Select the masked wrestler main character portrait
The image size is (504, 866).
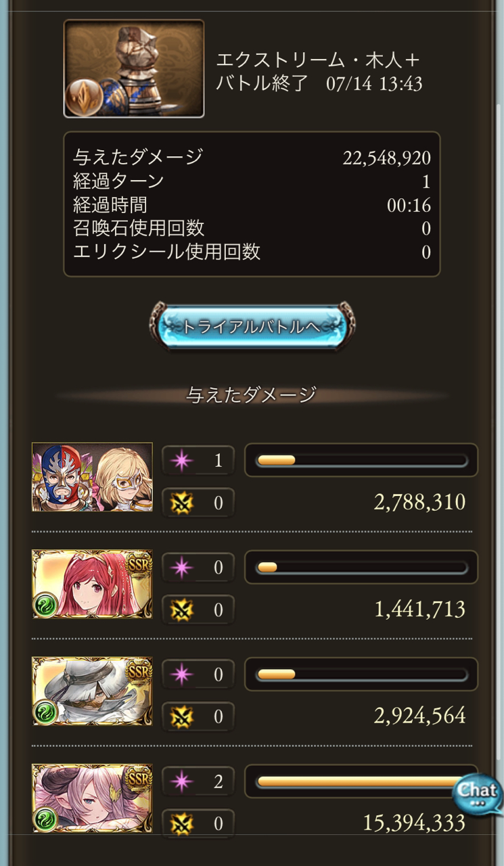[x=92, y=477]
